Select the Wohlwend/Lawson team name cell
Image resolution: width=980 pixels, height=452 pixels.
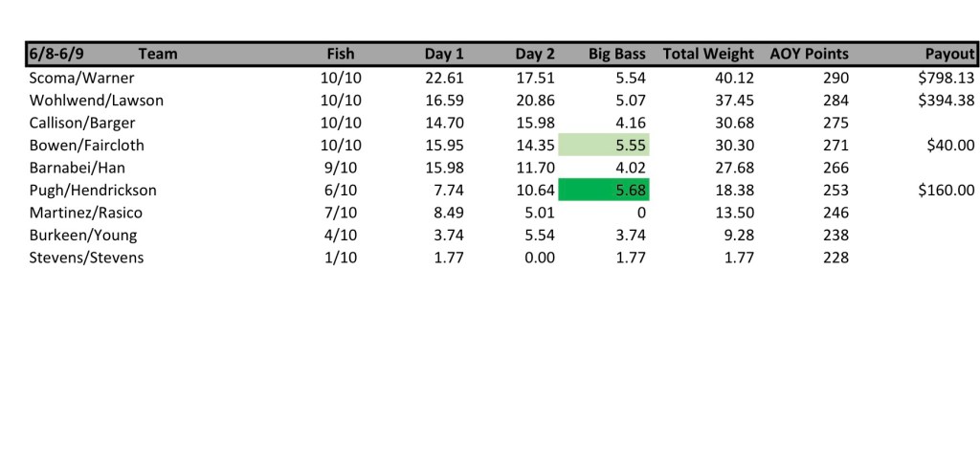(96, 101)
